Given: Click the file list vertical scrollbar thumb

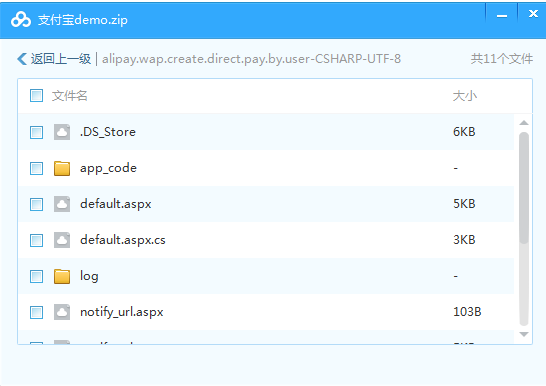Looking at the screenshot, I should tap(524, 188).
